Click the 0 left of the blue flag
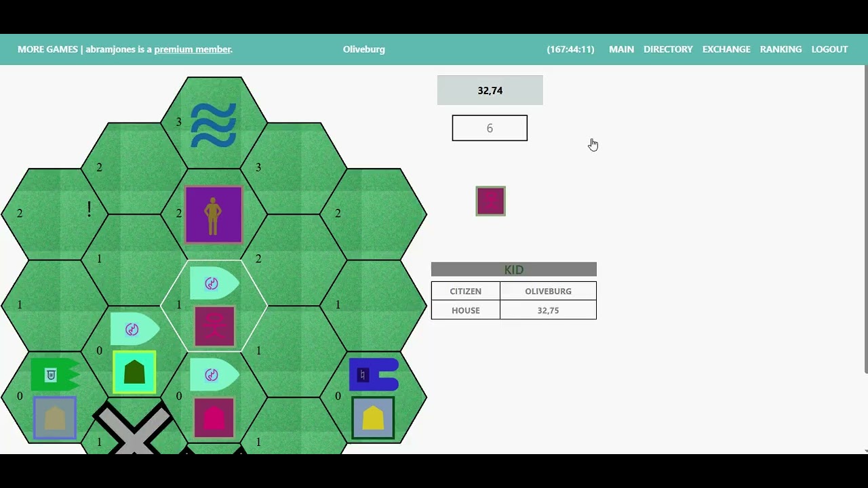 tap(338, 396)
